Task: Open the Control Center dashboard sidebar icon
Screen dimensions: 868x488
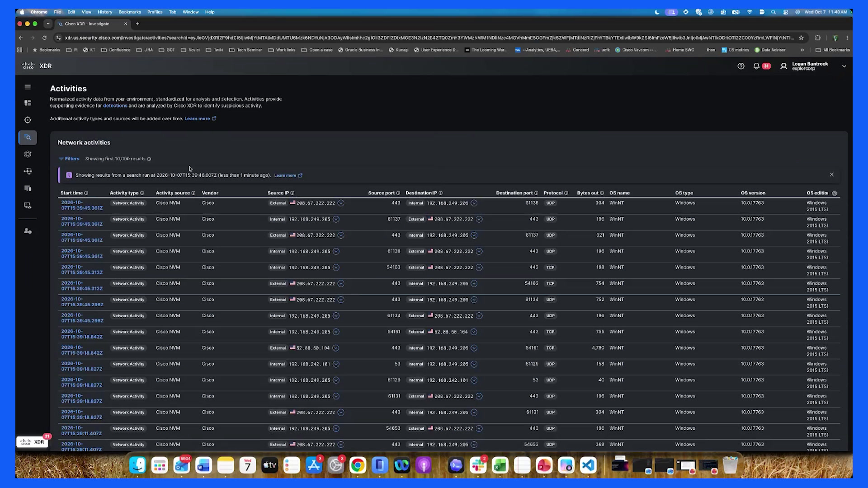Action: 28,103
